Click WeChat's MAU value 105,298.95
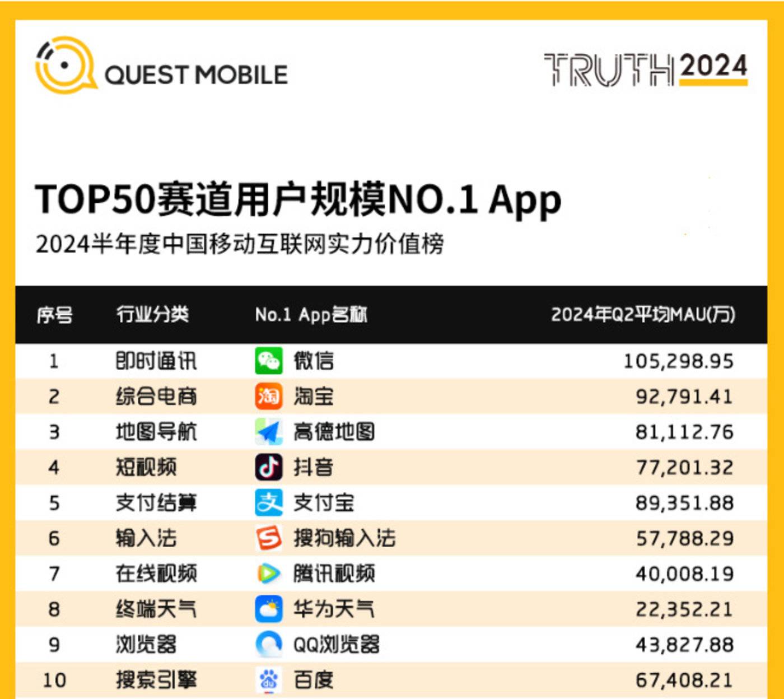784x699 pixels. click(x=678, y=361)
